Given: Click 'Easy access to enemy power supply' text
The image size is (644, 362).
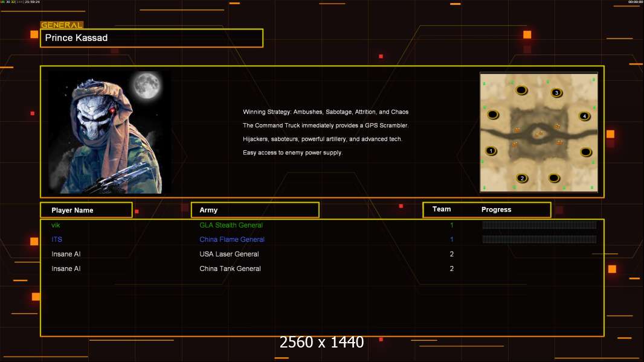Looking at the screenshot, I should tap(292, 153).
